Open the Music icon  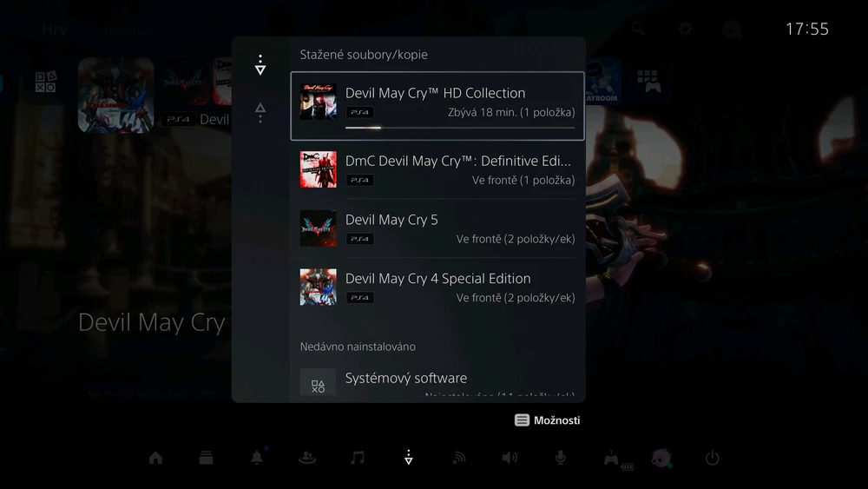point(358,458)
